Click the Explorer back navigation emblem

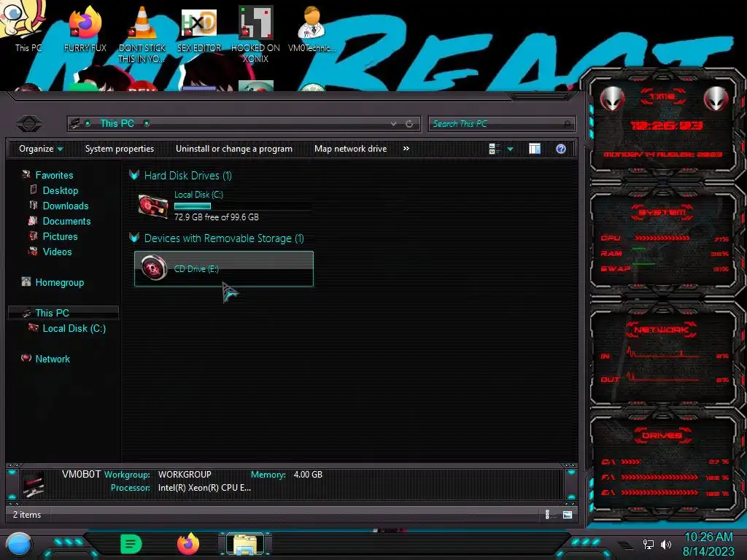pyautogui.click(x=29, y=124)
